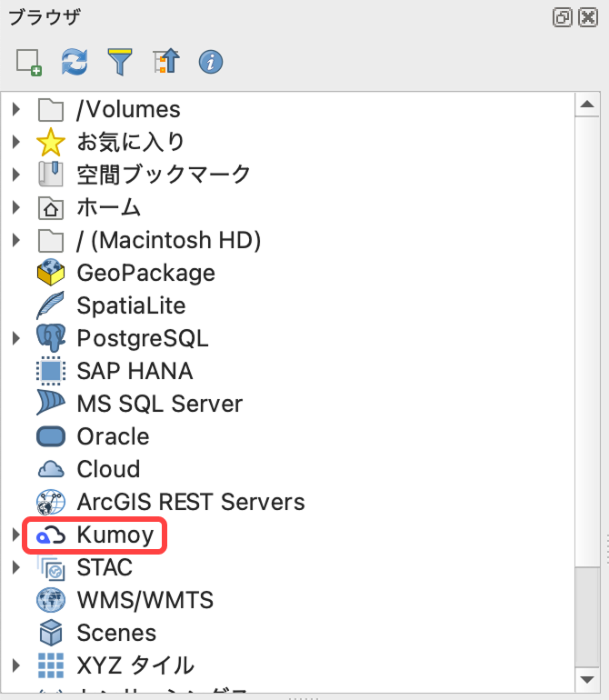This screenshot has height=700, width=609.
Task: Click the Macintosh HD folder icon
Action: tap(51, 241)
